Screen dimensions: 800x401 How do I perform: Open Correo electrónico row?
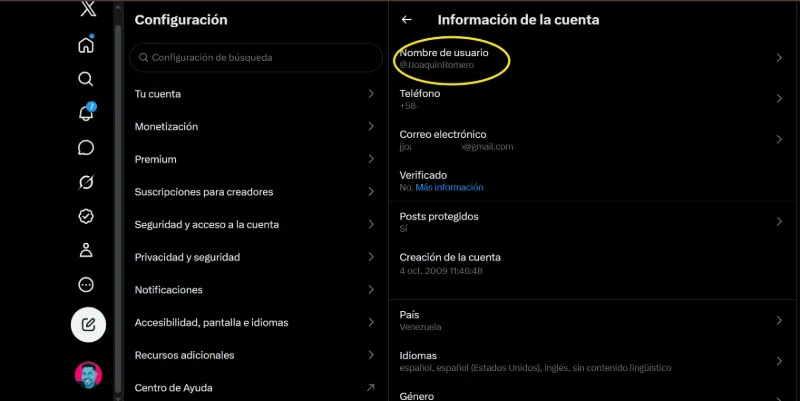tap(591, 140)
